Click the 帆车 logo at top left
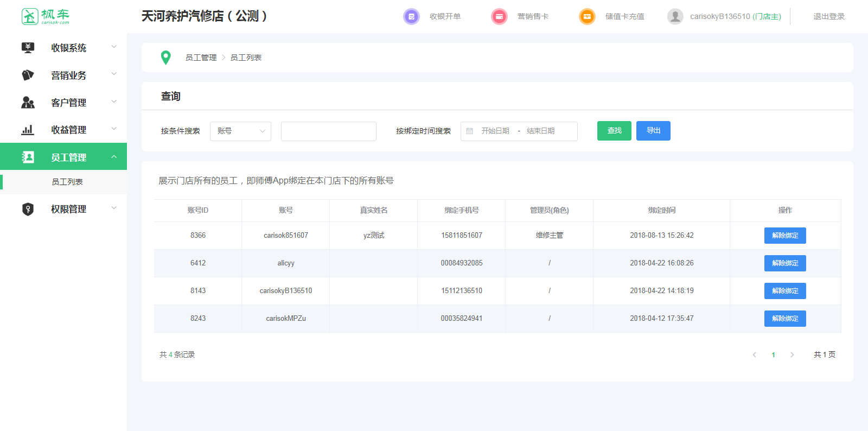Image resolution: width=868 pixels, height=431 pixels. [46, 16]
